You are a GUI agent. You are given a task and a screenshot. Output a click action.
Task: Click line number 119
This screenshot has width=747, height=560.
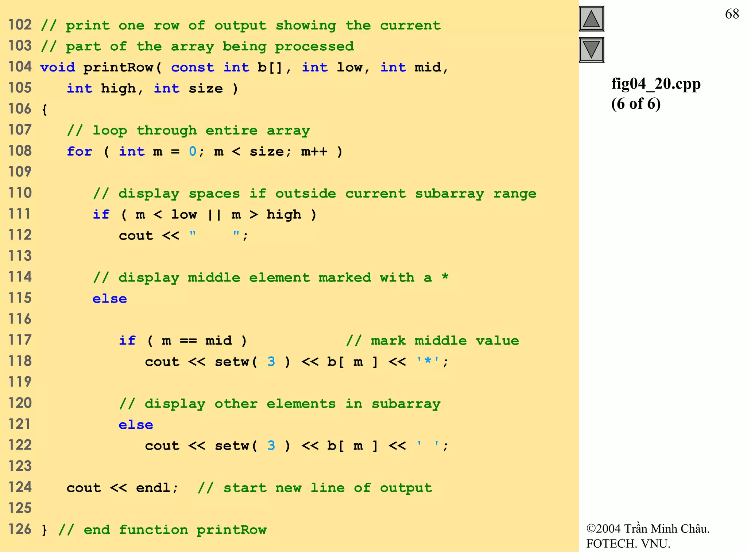coord(20,382)
